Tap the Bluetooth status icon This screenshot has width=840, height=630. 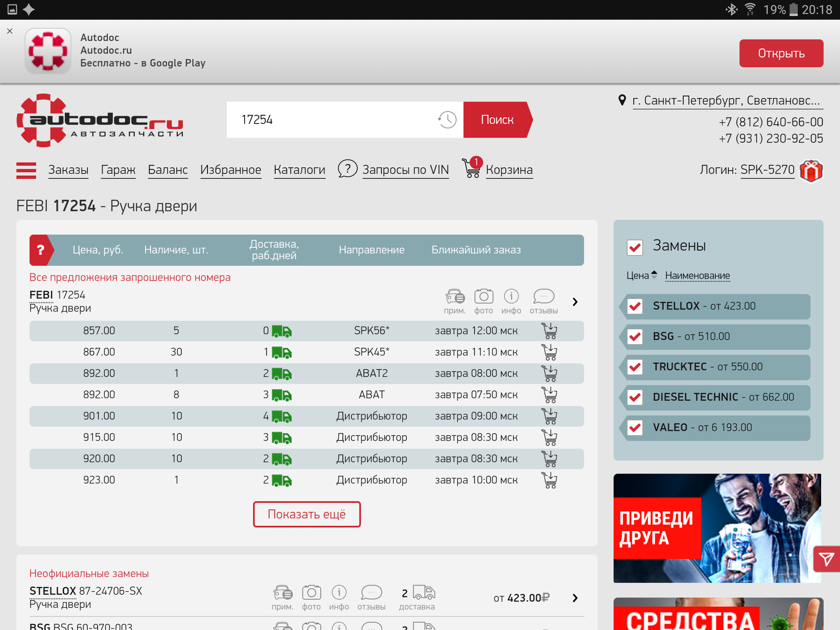point(731,9)
